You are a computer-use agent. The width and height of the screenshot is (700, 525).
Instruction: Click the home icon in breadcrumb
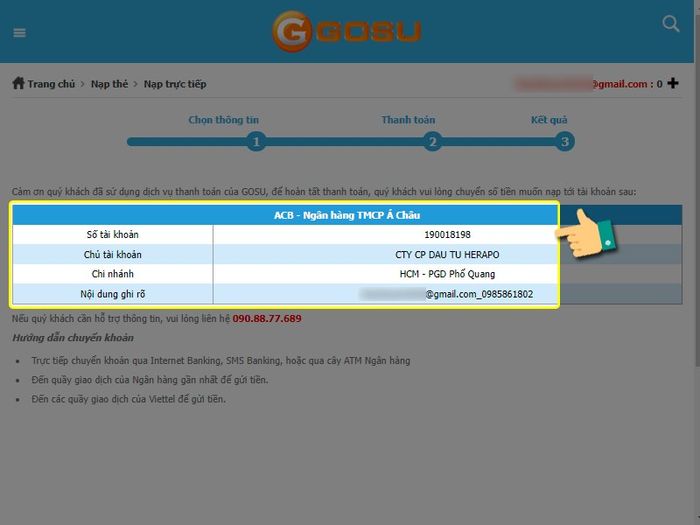pos(18,83)
